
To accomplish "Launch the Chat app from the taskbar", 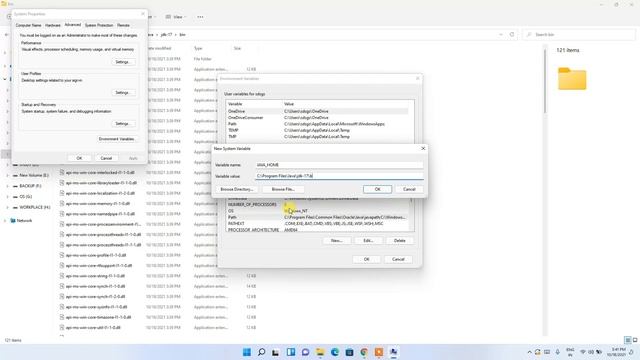I will pos(305,352).
